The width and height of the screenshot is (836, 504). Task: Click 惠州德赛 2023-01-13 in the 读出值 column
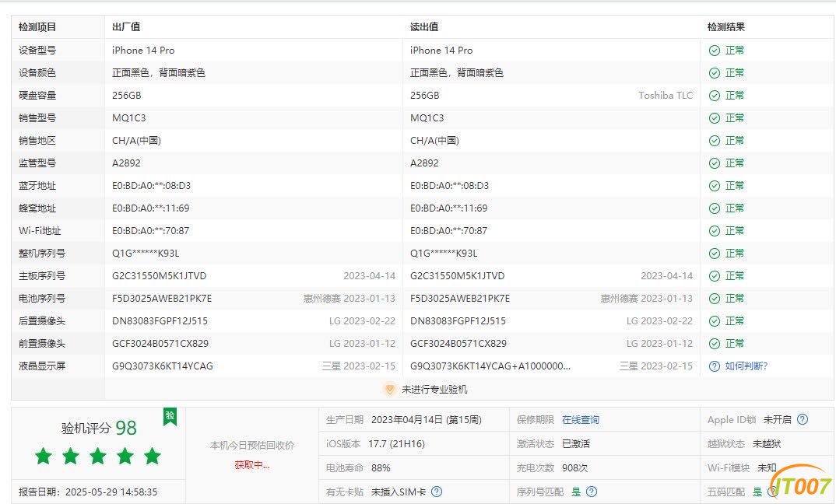coord(647,299)
